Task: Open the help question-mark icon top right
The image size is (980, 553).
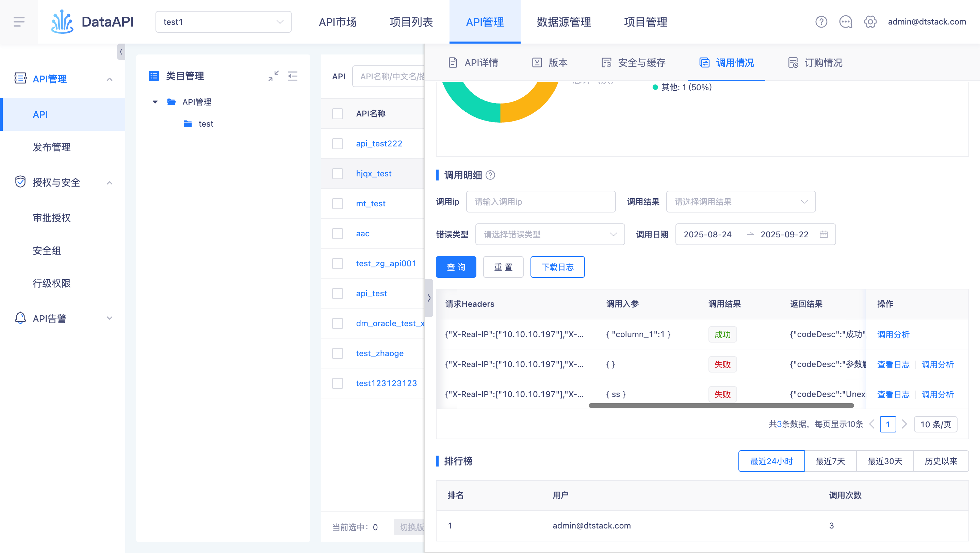Action: [x=821, y=22]
